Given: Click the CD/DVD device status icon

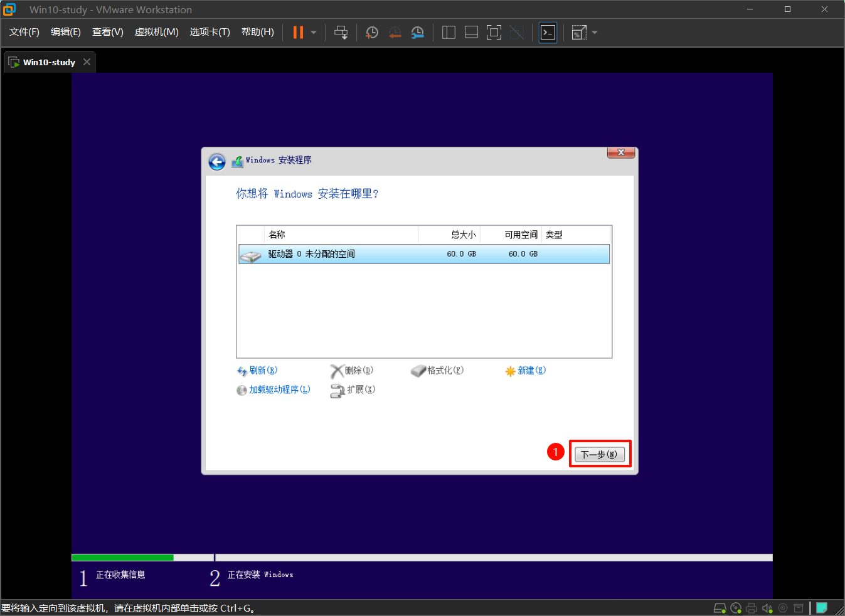Looking at the screenshot, I should click(x=735, y=607).
